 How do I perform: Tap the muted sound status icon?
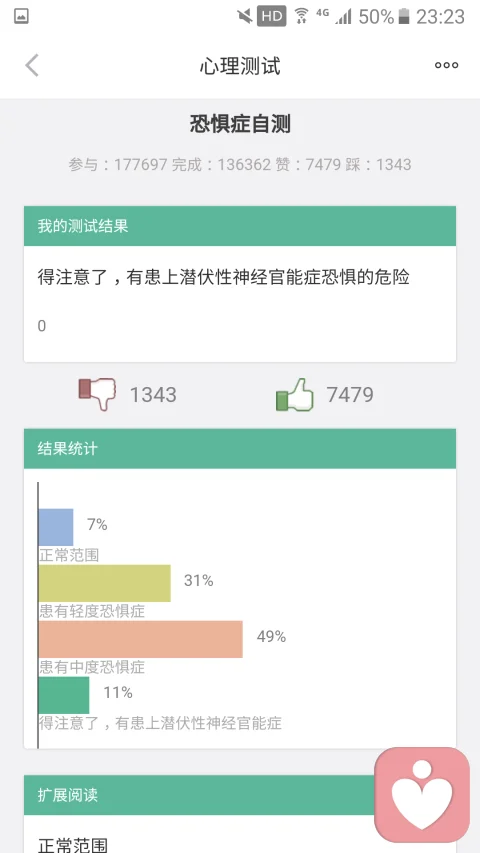point(245,16)
